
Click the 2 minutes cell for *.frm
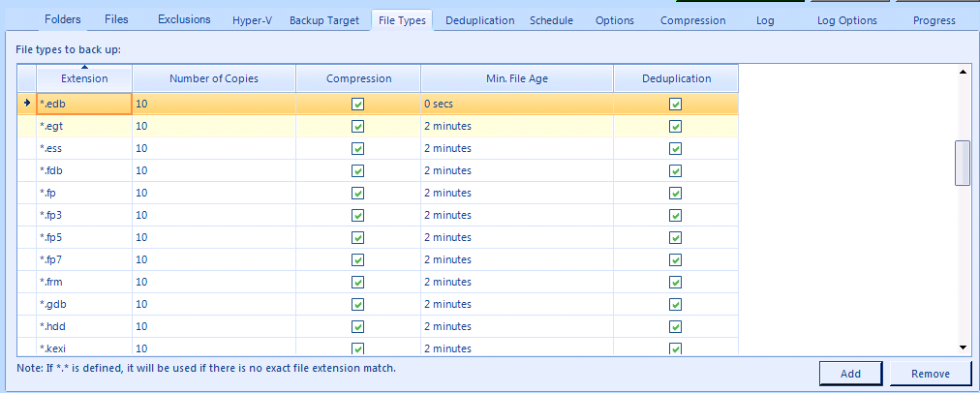point(516,282)
